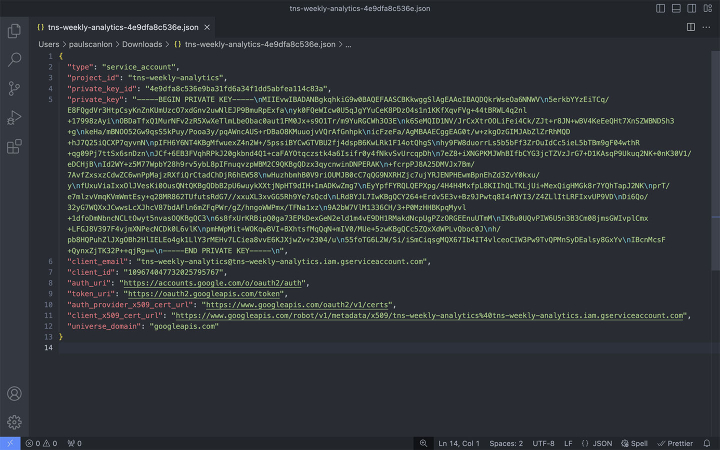The width and height of the screenshot is (720, 450).
Task: Click the zoom magnifier icon in status bar
Action: (x=423, y=443)
